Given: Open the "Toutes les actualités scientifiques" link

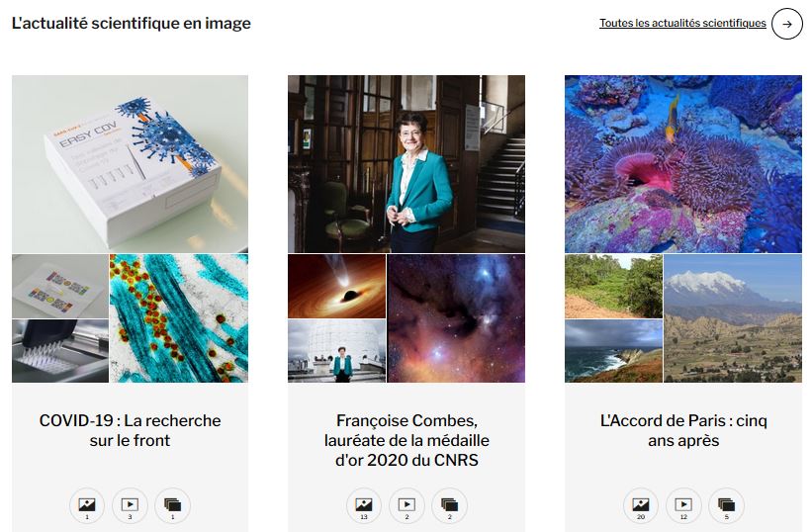Looking at the screenshot, I should [682, 24].
